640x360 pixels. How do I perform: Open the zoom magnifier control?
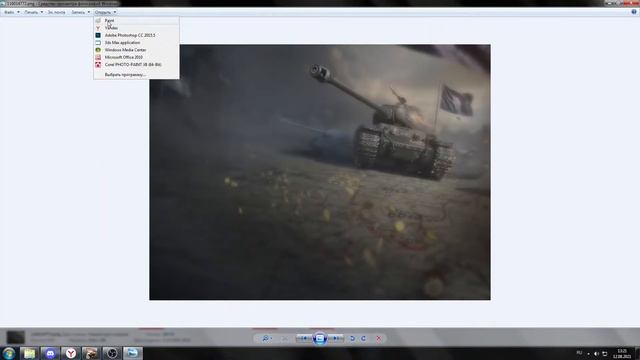267,338
